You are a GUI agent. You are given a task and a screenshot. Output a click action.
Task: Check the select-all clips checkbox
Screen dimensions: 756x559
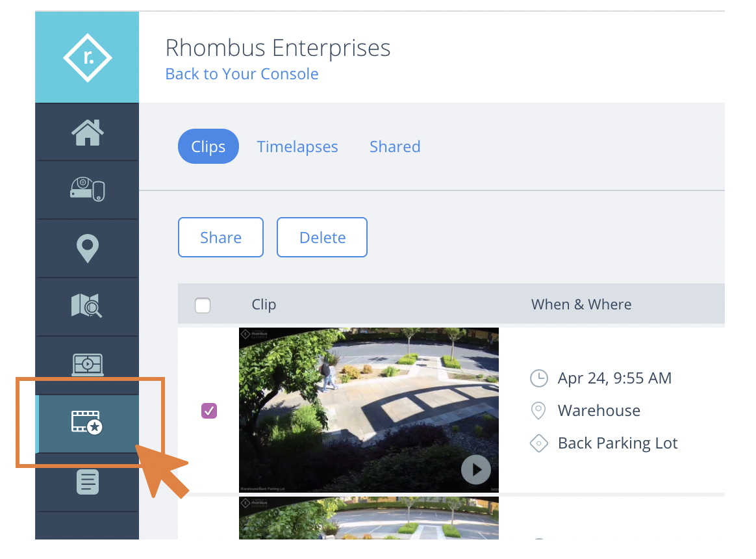tap(203, 305)
